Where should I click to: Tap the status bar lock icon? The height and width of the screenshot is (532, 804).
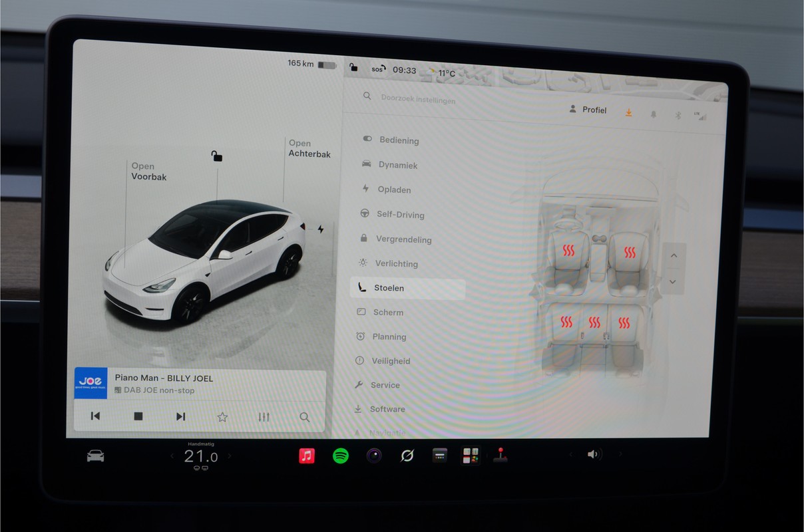coord(353,67)
